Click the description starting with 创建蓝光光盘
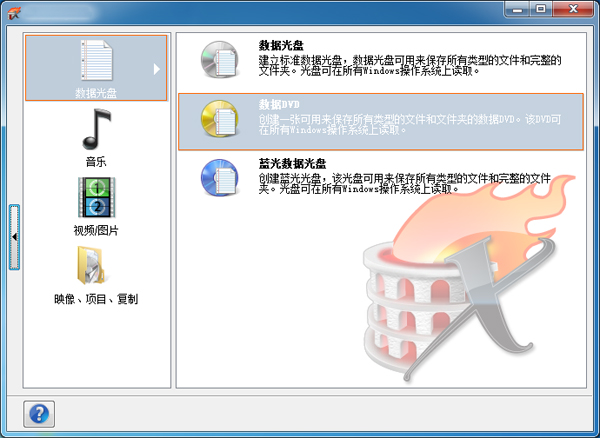The width and height of the screenshot is (600, 438). click(x=405, y=184)
